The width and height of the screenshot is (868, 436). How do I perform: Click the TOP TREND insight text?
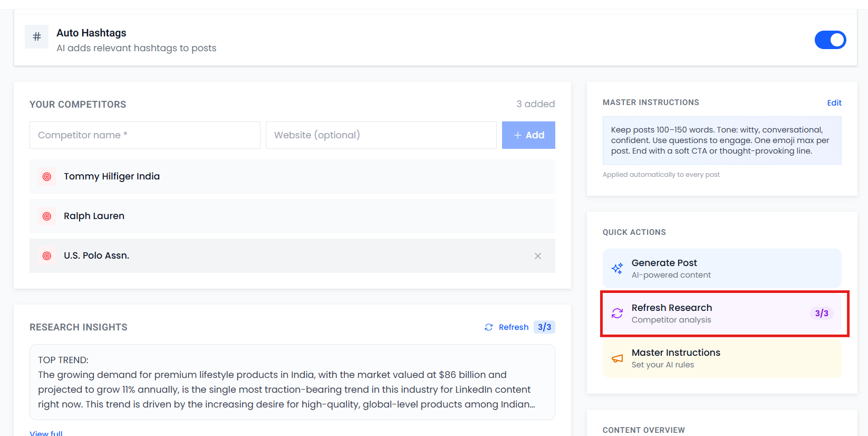click(292, 382)
